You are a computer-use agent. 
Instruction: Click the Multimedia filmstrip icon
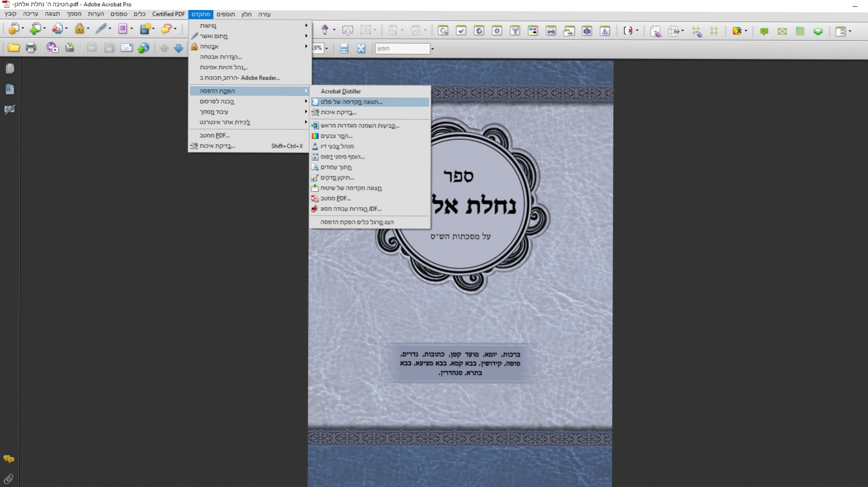click(x=145, y=29)
